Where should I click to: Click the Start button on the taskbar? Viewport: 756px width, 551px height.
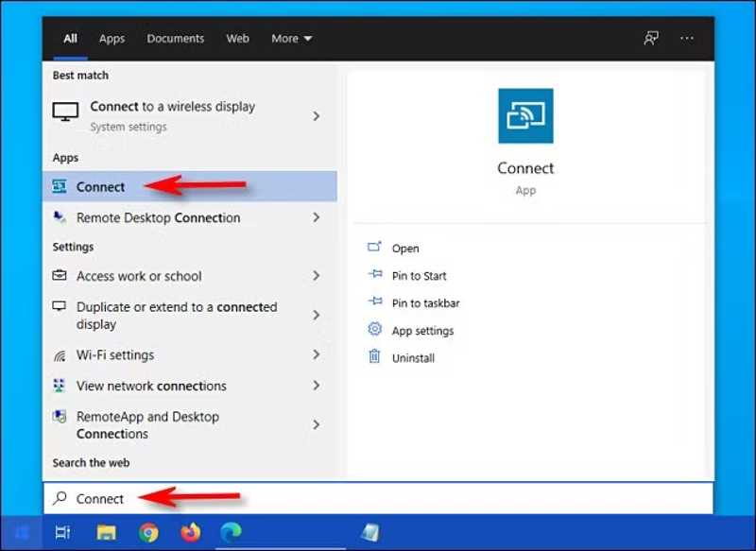(x=20, y=533)
